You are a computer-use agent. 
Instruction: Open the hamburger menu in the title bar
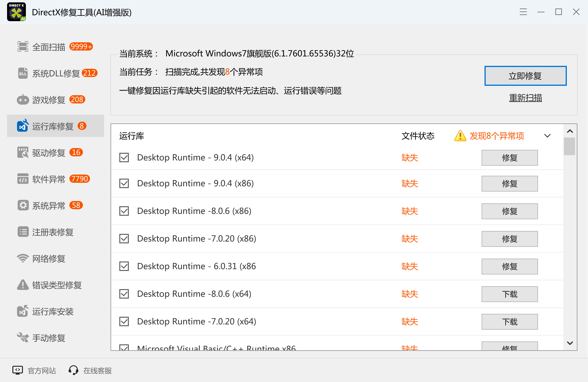(523, 12)
